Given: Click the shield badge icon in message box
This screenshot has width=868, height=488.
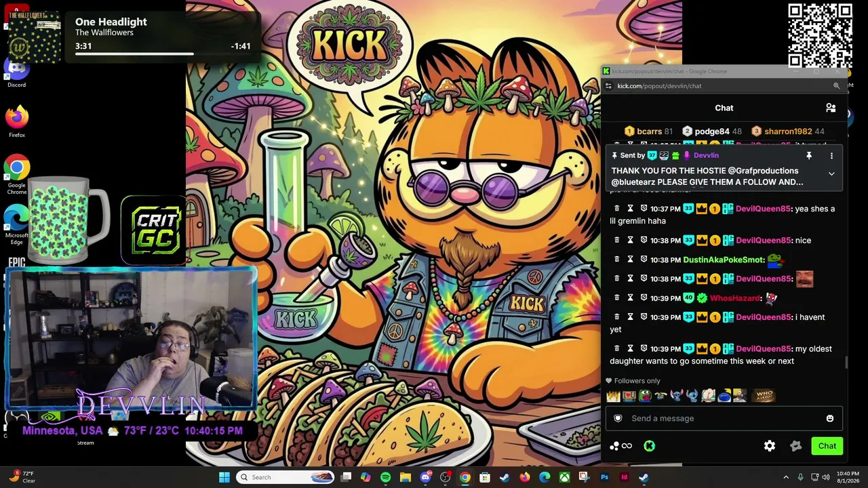Looking at the screenshot, I should (618, 418).
